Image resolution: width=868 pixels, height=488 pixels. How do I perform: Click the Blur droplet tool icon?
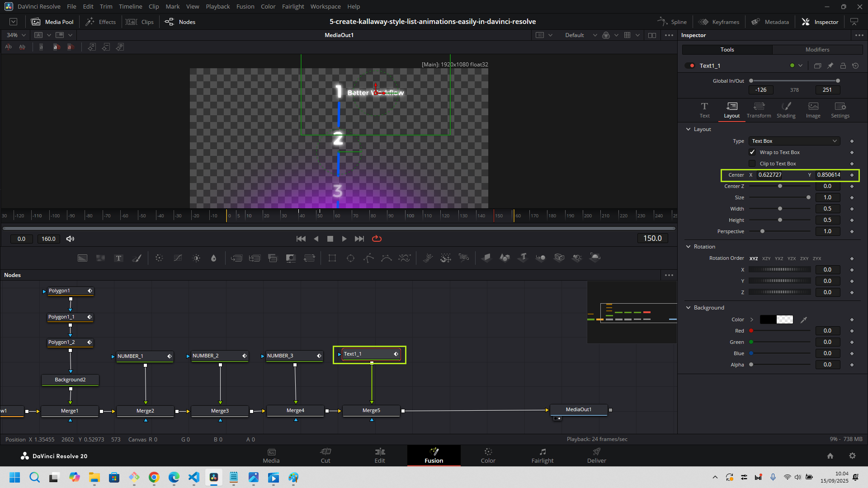pos(214,258)
